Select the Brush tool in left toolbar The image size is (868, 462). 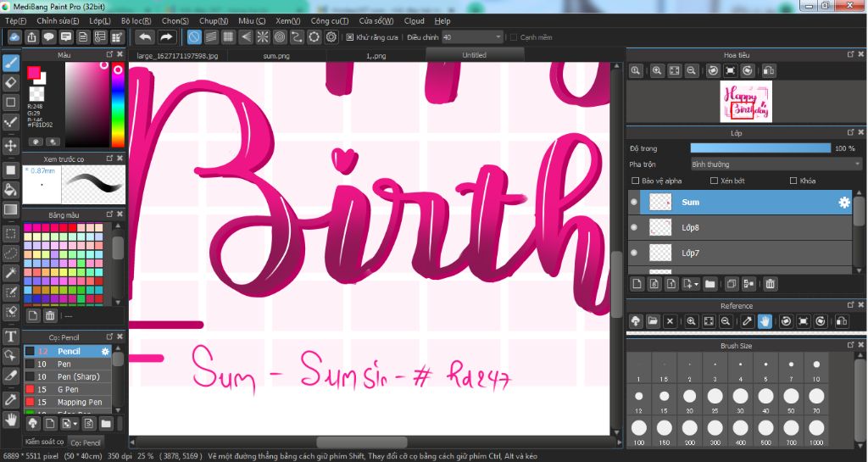pos(10,63)
